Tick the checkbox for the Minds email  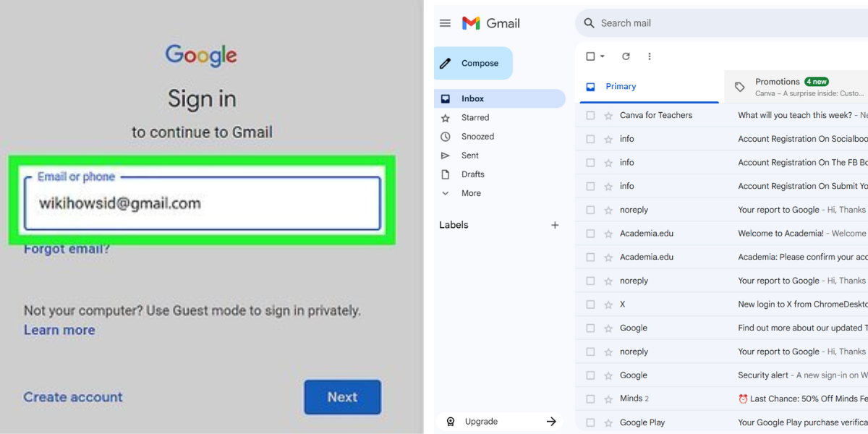pyautogui.click(x=590, y=399)
